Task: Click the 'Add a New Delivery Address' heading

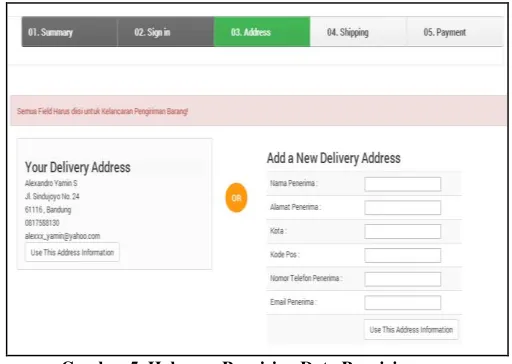Action: click(x=334, y=158)
